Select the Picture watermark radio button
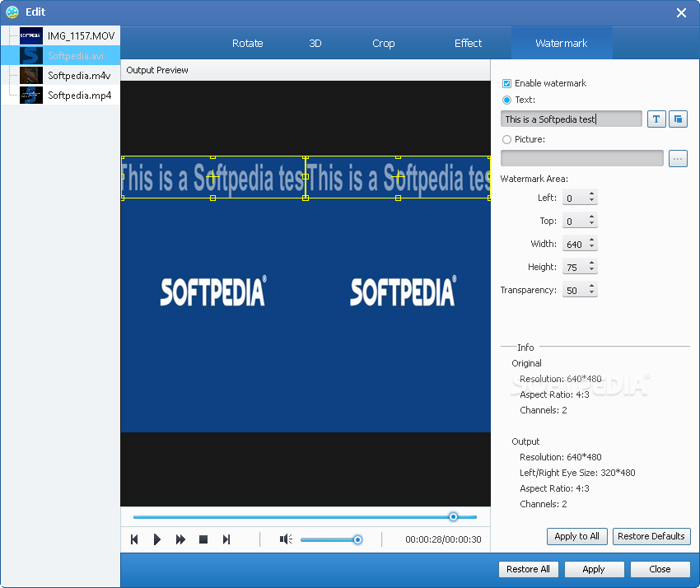This screenshot has width=700, height=588. point(506,139)
